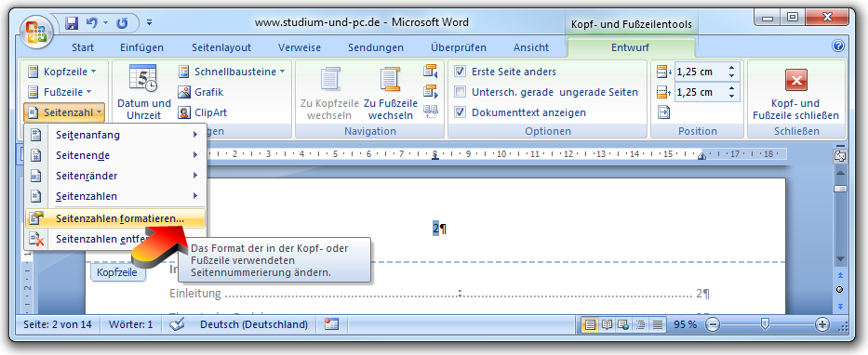Click the Save icon in quick access

[72, 23]
